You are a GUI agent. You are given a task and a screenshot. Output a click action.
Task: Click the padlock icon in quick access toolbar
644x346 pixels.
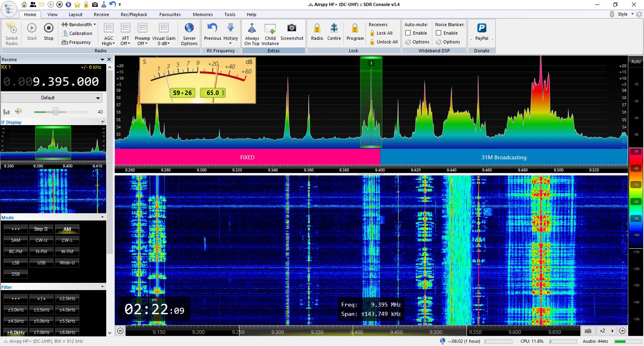(x=86, y=4)
